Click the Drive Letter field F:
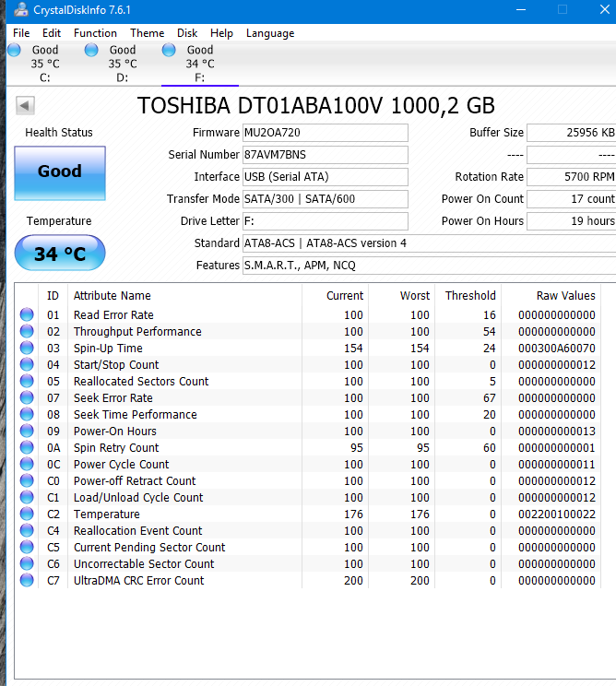This screenshot has height=686, width=616. tap(326, 221)
